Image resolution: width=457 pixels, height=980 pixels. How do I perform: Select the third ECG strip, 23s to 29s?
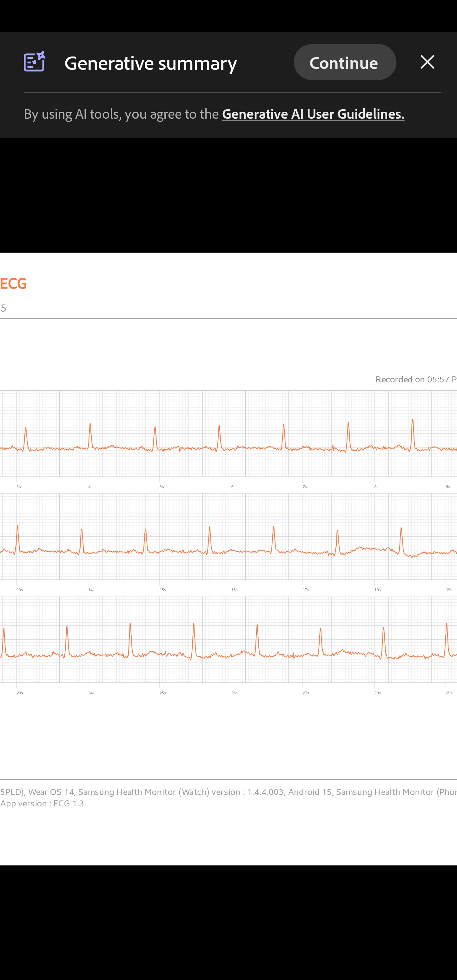pyautogui.click(x=228, y=639)
